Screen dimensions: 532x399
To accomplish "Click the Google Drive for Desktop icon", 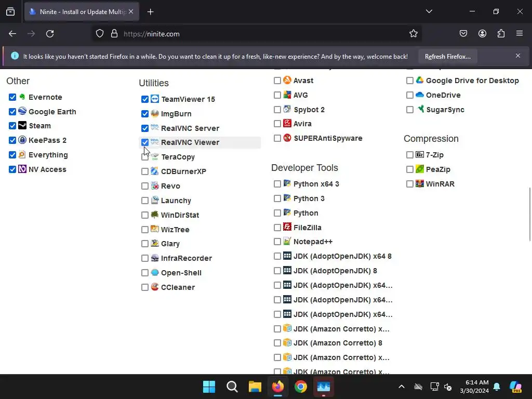I will [x=420, y=80].
